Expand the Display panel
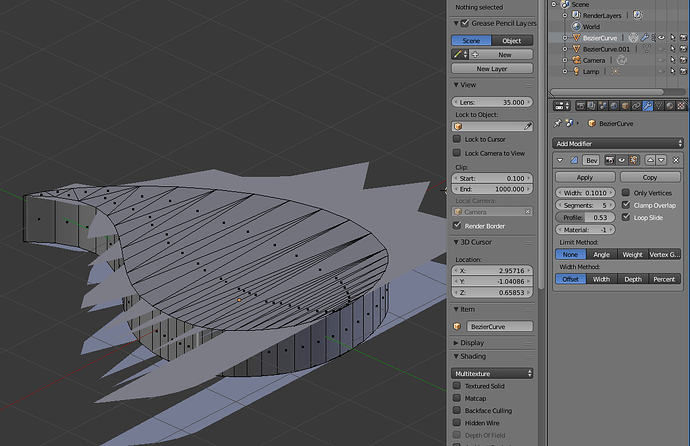This screenshot has width=690, height=446. click(456, 343)
